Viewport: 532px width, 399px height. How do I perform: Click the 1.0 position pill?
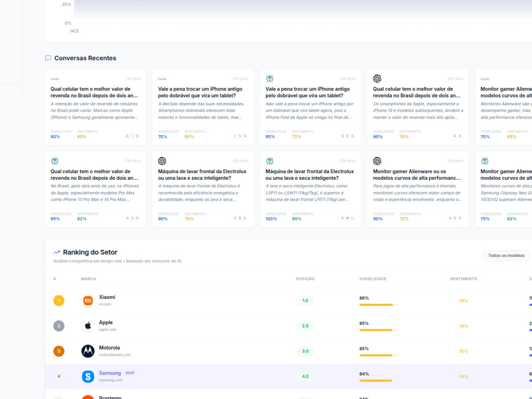coord(305,301)
